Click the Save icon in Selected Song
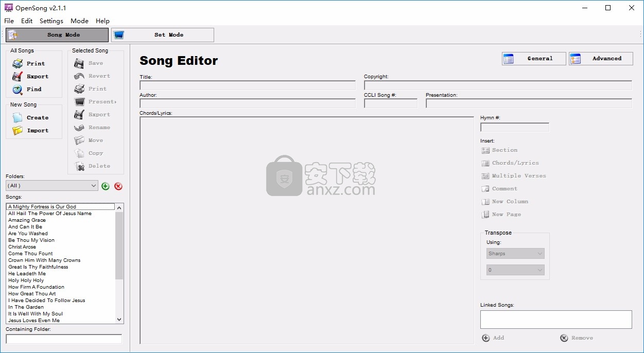The height and width of the screenshot is (353, 644). tap(79, 63)
